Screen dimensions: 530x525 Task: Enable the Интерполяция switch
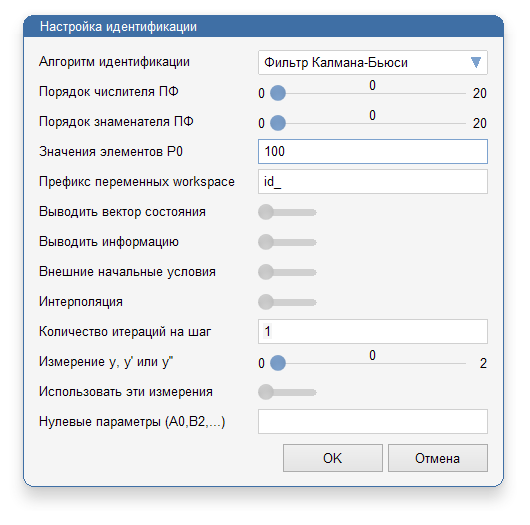pos(287,302)
